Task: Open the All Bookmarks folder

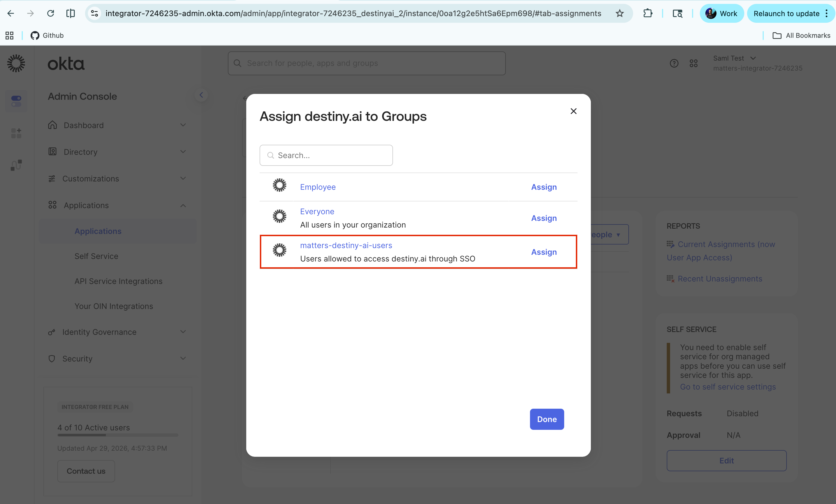Action: click(x=801, y=35)
